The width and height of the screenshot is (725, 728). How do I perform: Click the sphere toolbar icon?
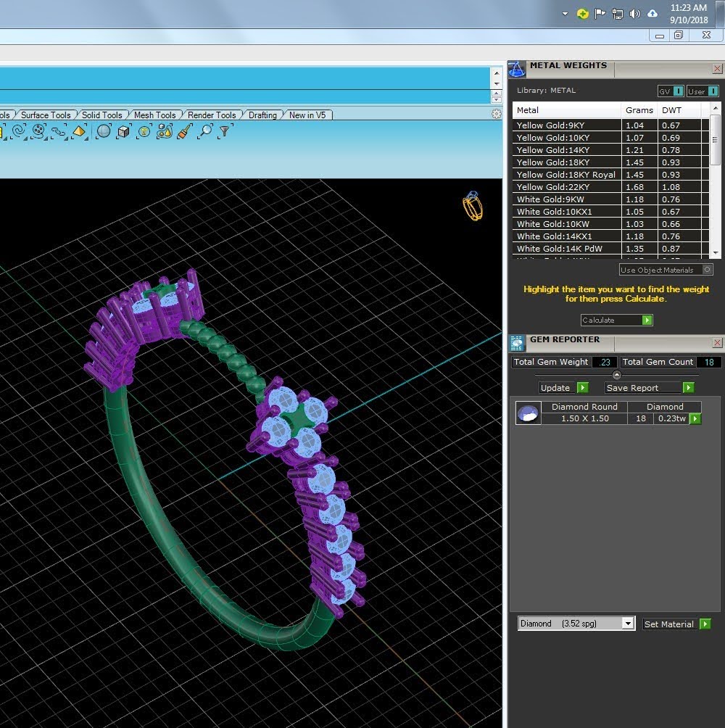coord(104,132)
